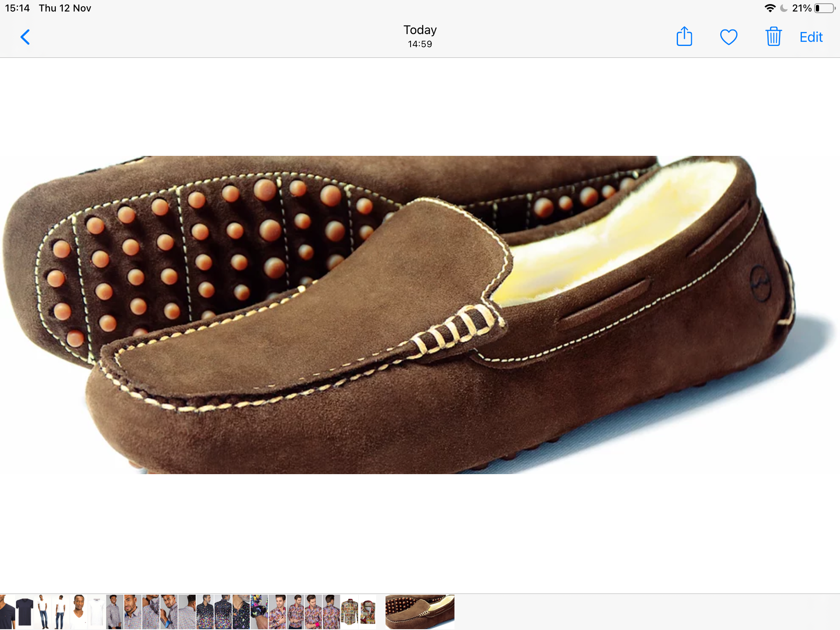Select the butterfly print cuff close-up thumbnail
This screenshot has height=630, width=840.
click(x=259, y=612)
